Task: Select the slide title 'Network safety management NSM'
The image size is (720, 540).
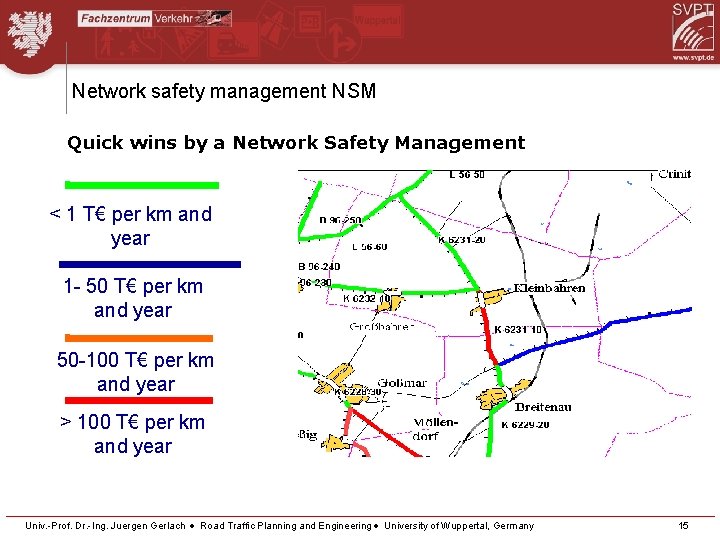Action: [224, 91]
